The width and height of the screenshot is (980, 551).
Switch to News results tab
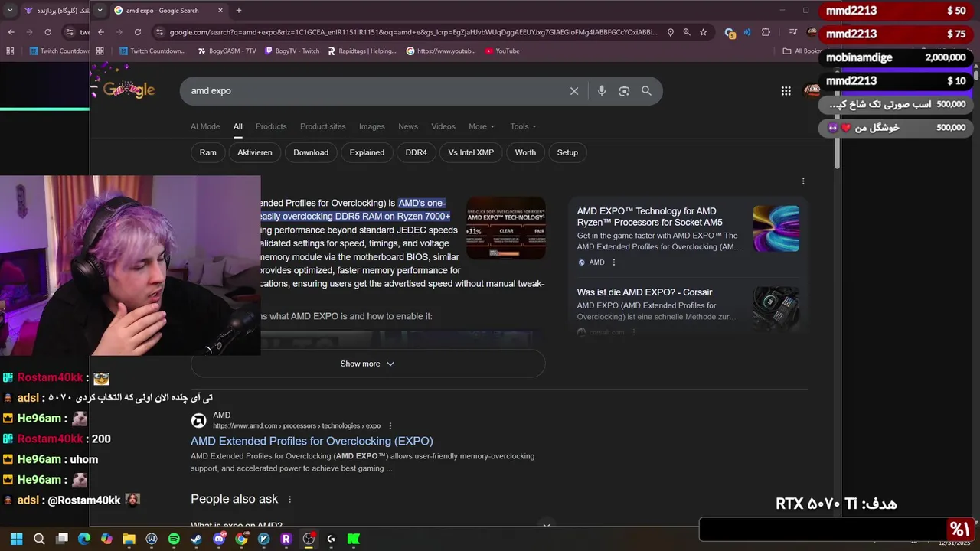408,126
